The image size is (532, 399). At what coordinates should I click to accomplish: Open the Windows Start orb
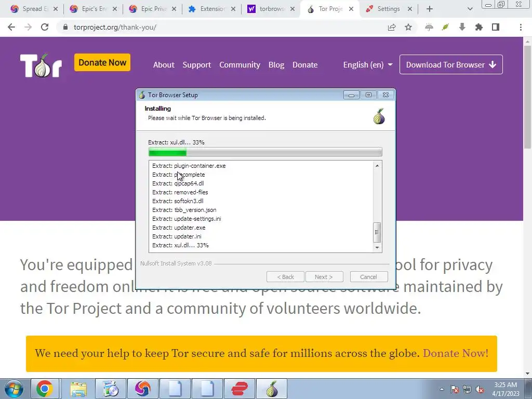pyautogui.click(x=14, y=389)
